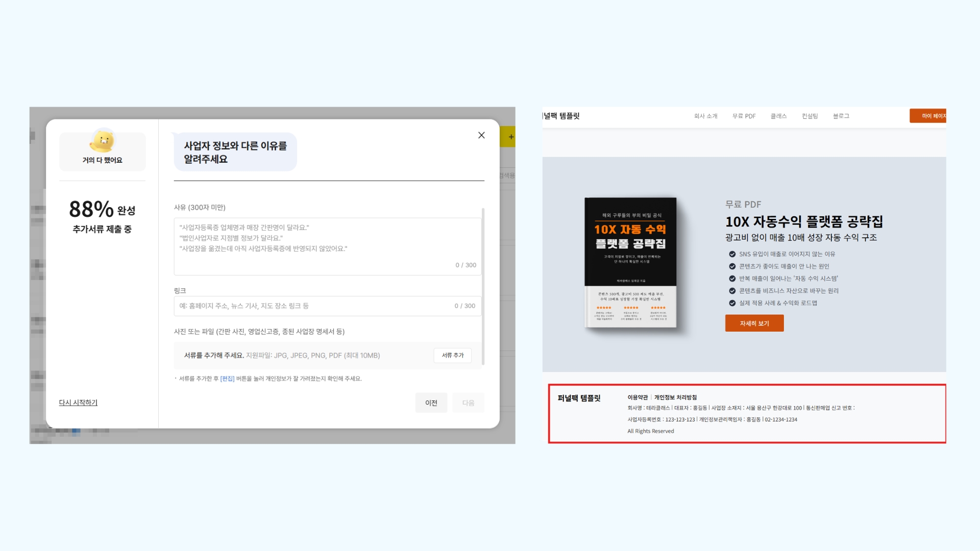Close the business info dialog with X
Image resolution: width=980 pixels, height=551 pixels.
click(x=481, y=135)
